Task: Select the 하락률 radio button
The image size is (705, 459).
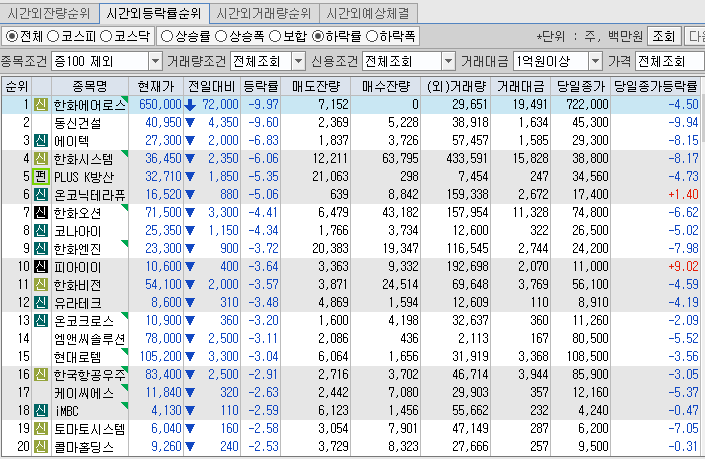Action: tap(318, 36)
